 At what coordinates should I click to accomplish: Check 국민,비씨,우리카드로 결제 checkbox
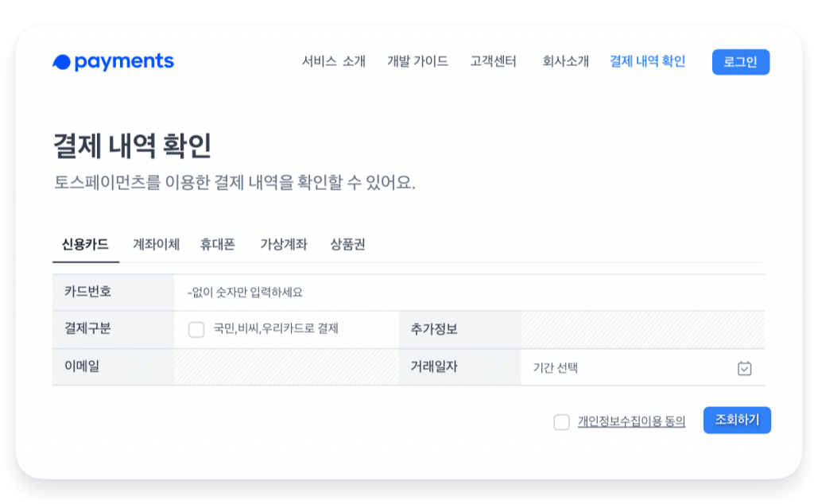click(x=196, y=329)
